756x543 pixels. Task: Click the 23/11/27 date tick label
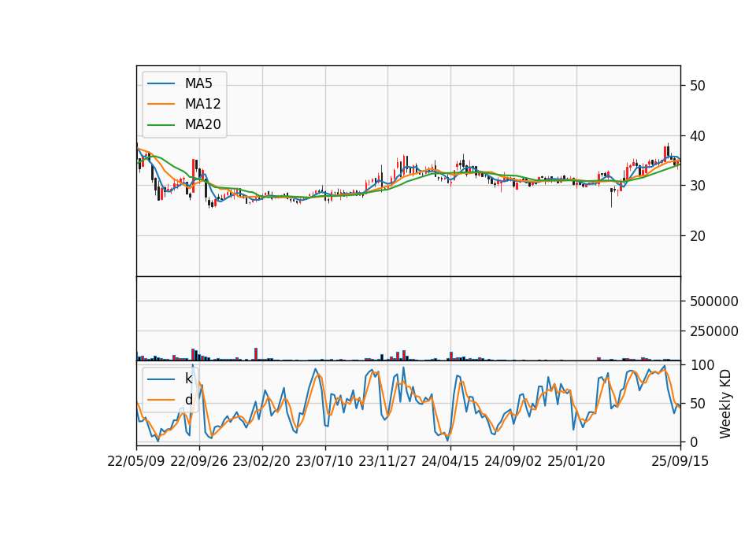coord(387,461)
